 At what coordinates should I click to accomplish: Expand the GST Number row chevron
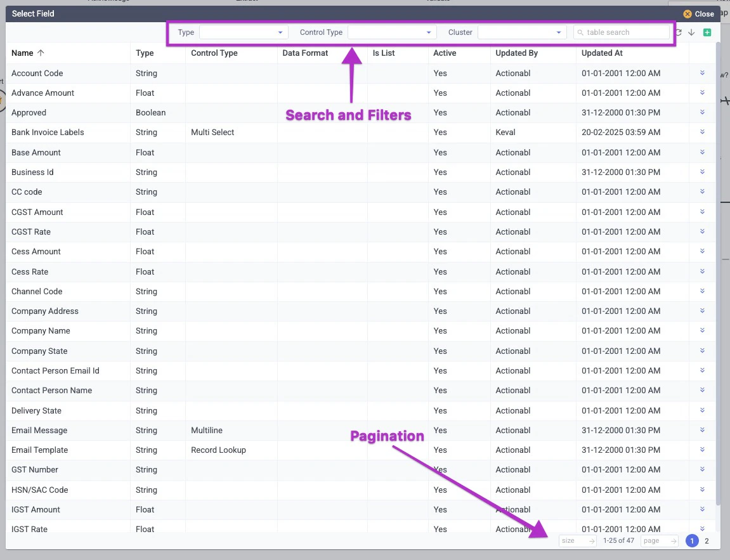pyautogui.click(x=702, y=469)
